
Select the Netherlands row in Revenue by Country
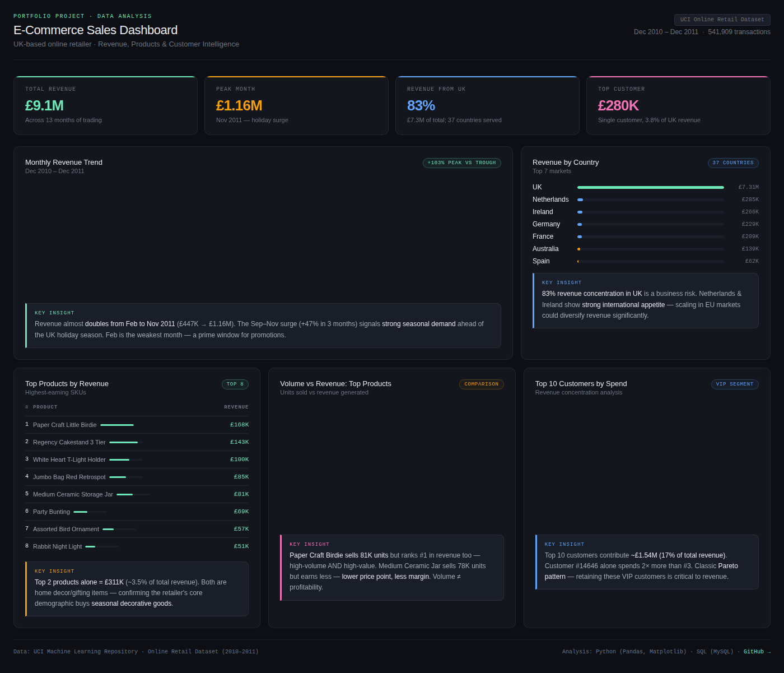click(644, 199)
